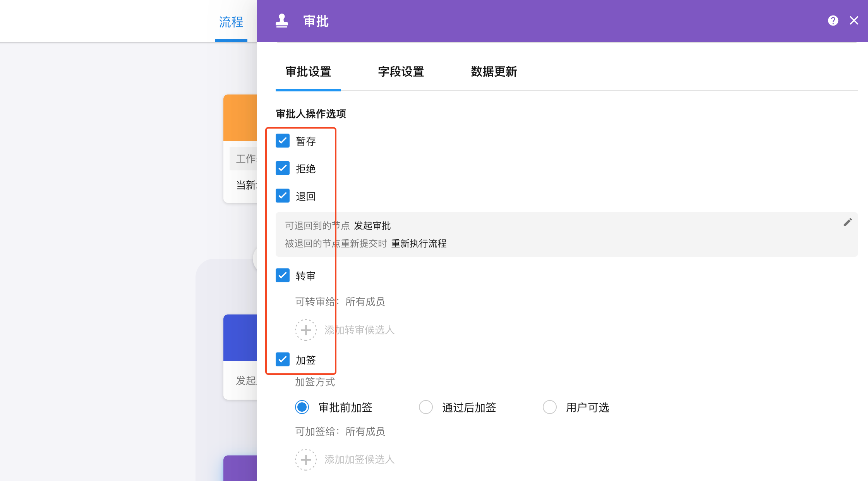Switch to 字段设置 tab
The height and width of the screenshot is (481, 868).
[401, 72]
